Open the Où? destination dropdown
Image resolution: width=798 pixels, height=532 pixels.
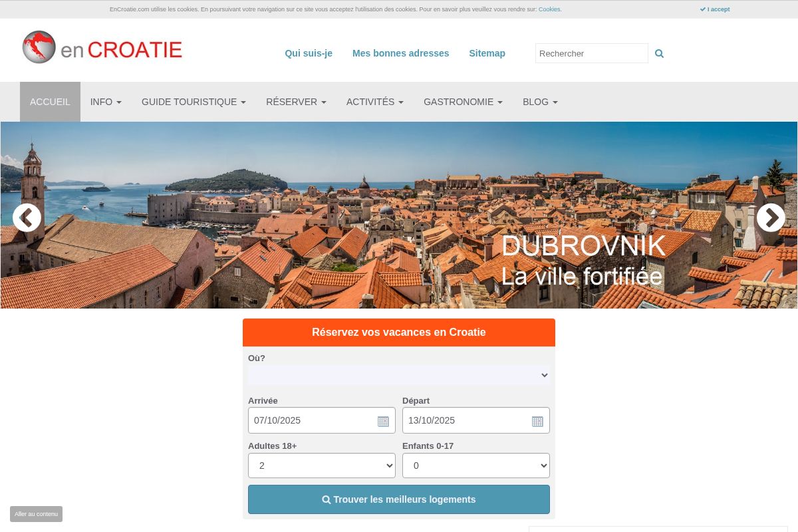(399, 375)
